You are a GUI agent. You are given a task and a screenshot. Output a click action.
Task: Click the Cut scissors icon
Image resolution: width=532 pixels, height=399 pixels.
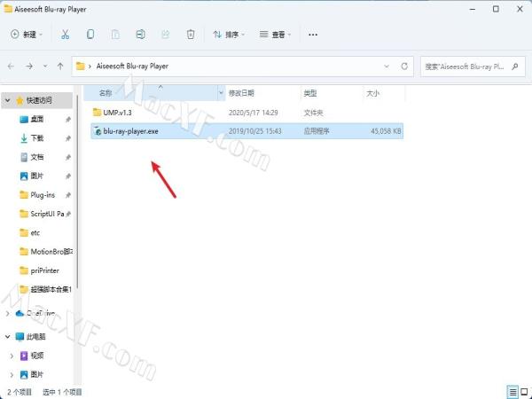coord(65,35)
